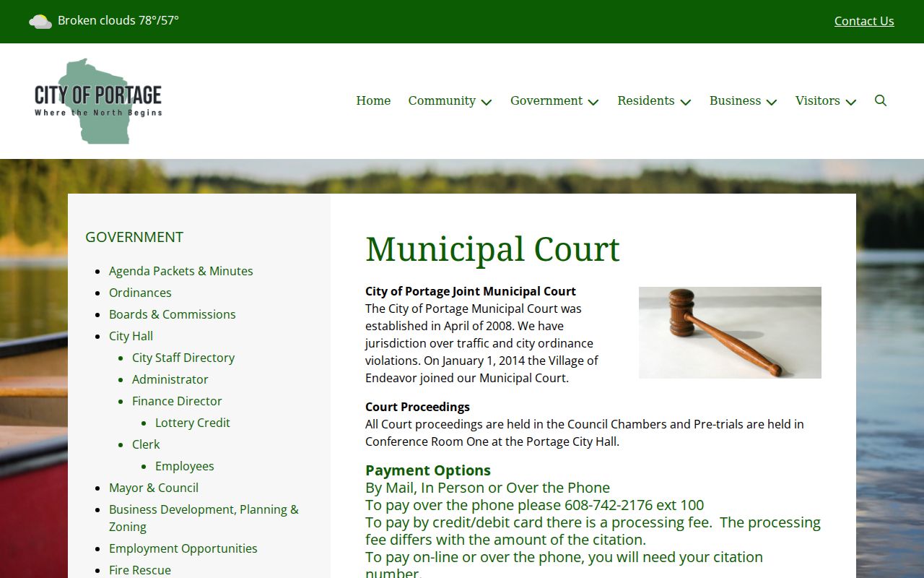Viewport: 924px width, 578px height.
Task: Click 'City of Portage Joint Municipal Court' heading
Action: (471, 291)
